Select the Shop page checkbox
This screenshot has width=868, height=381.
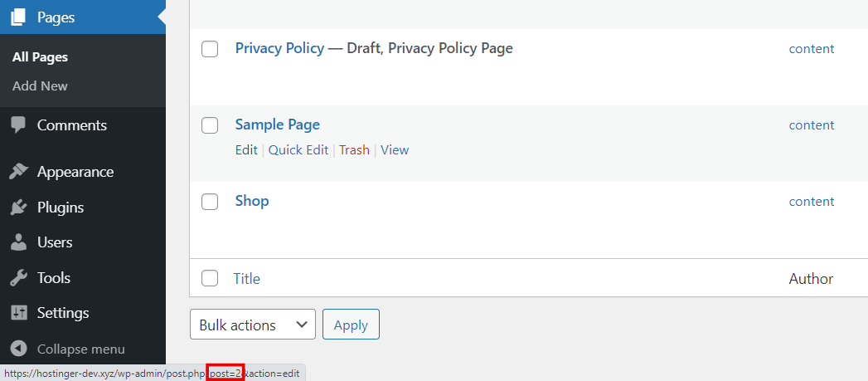pyautogui.click(x=211, y=202)
